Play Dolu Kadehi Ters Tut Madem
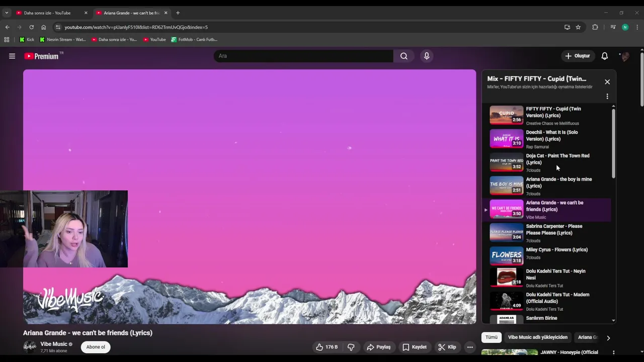644x362 pixels. [x=547, y=301]
